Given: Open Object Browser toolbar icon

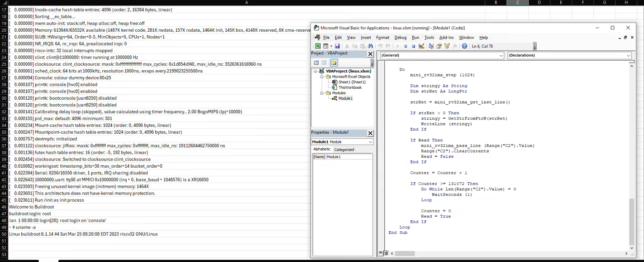Looking at the screenshot, I should click(x=447, y=46).
